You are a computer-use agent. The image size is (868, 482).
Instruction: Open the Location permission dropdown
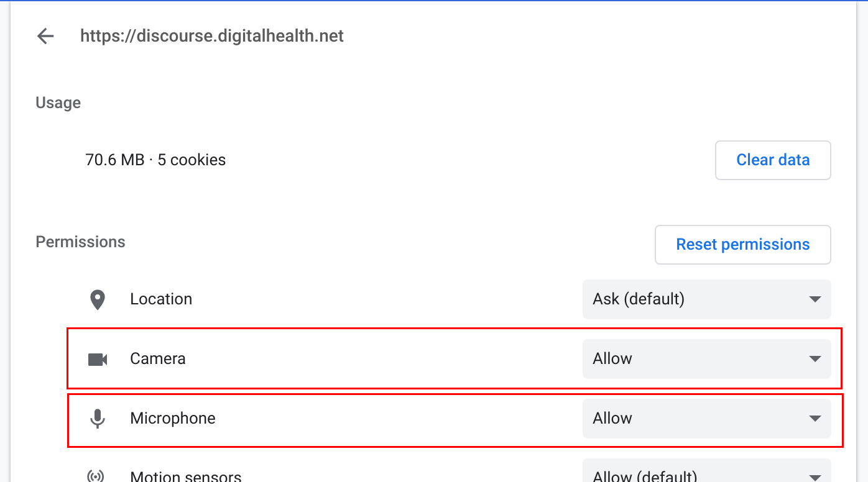point(706,299)
